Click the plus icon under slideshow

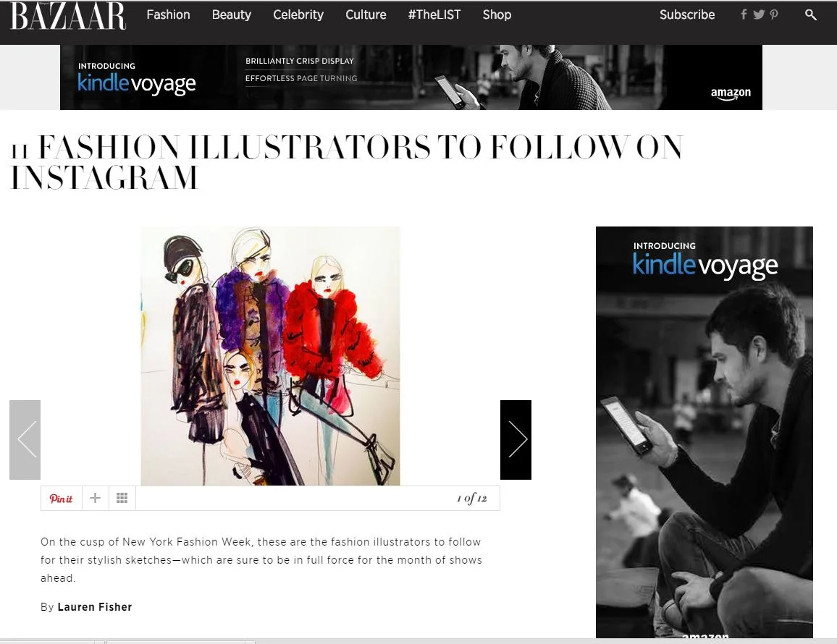tap(95, 499)
